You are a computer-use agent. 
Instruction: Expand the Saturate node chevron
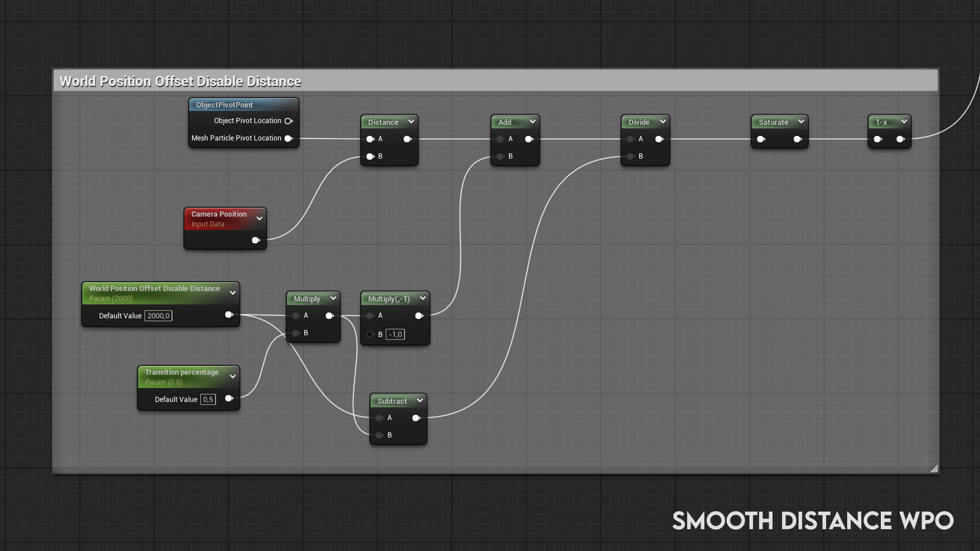pyautogui.click(x=801, y=122)
